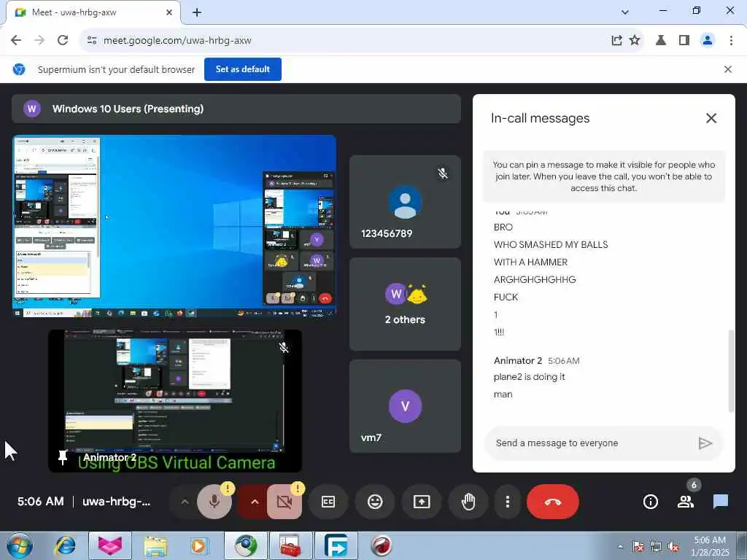Go back in the browser
This screenshot has height=560, width=747.
(x=16, y=41)
